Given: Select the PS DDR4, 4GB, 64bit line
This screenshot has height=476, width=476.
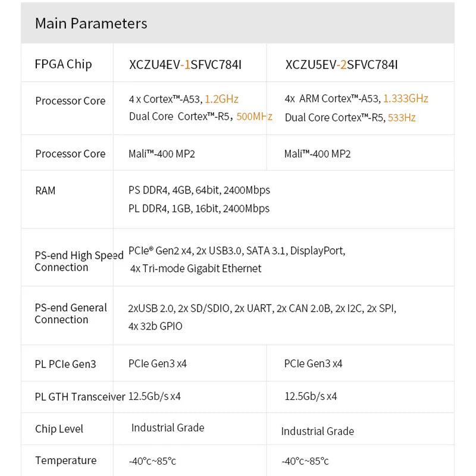Looking at the screenshot, I should pyautogui.click(x=199, y=190).
